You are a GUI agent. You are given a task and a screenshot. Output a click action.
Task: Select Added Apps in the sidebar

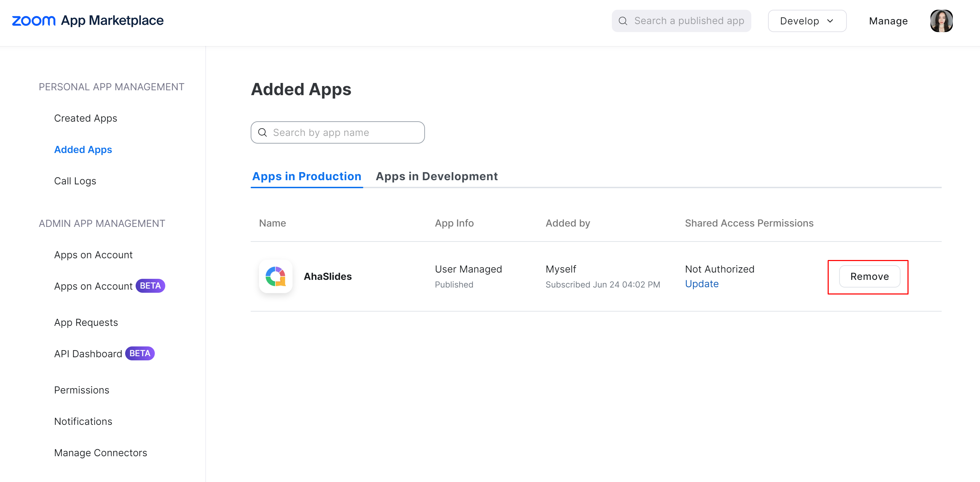click(83, 150)
